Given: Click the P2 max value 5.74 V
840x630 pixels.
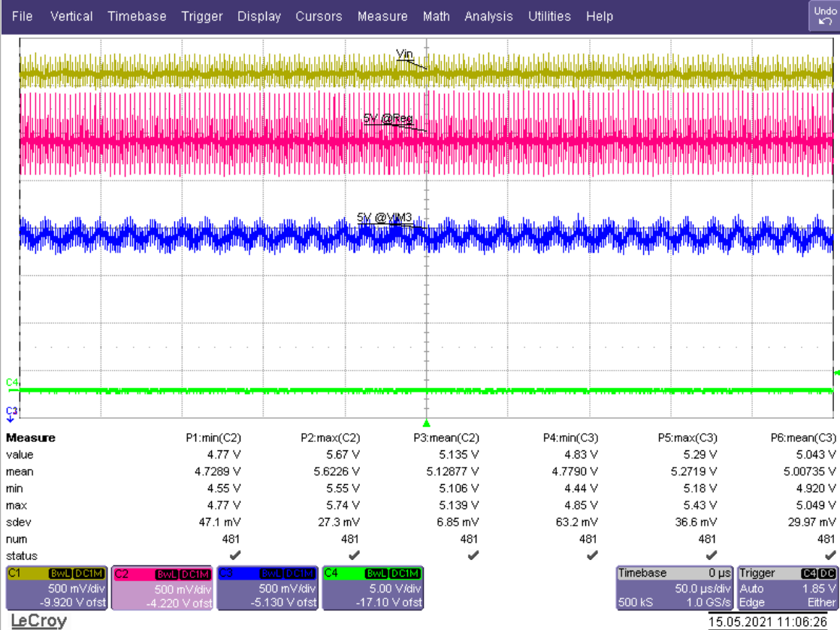Looking at the screenshot, I should point(343,506).
